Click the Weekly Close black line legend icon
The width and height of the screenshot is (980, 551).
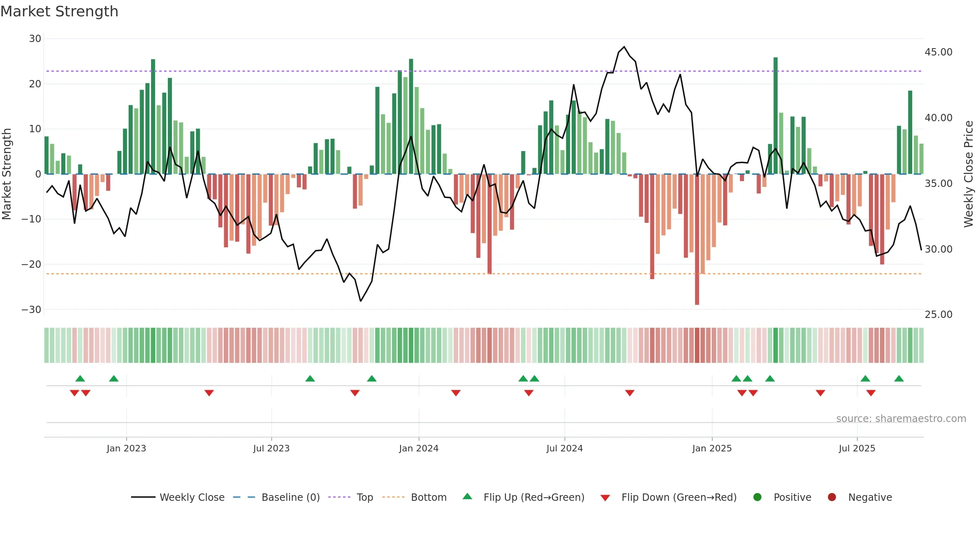143,497
